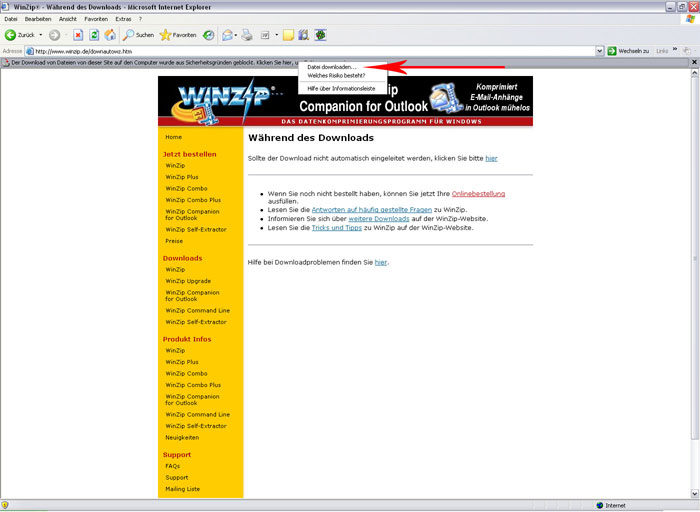Screen dimensions: 700x512
Task: Expand the address bar URL dropdown
Action: pyautogui.click(x=600, y=51)
